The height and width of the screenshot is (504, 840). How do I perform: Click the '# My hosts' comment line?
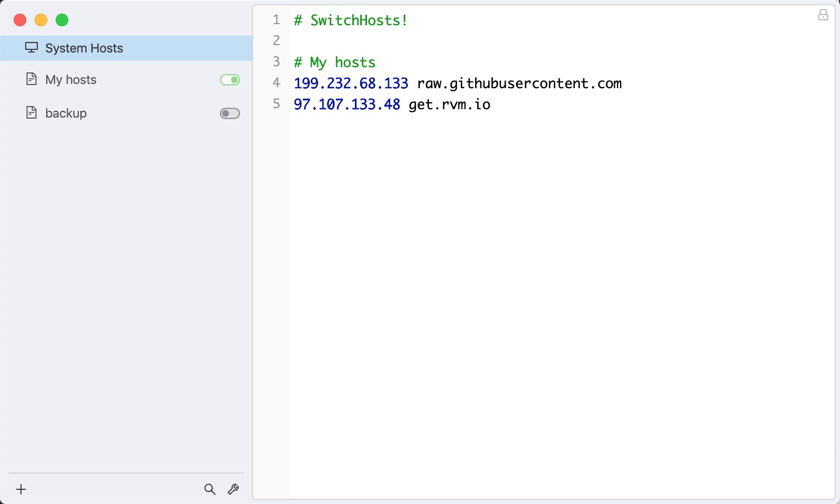[x=334, y=62]
